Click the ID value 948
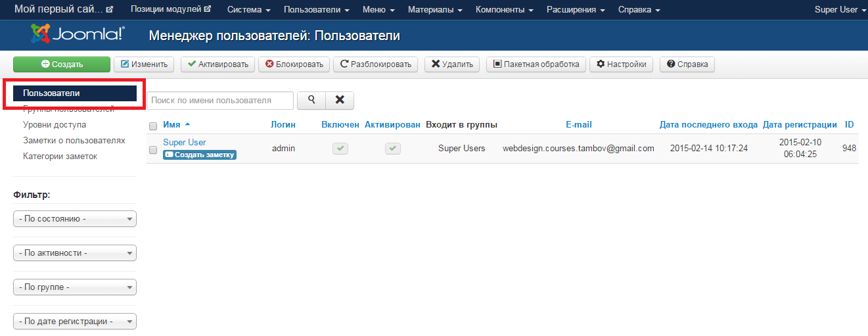868x336 pixels. pyautogui.click(x=850, y=148)
